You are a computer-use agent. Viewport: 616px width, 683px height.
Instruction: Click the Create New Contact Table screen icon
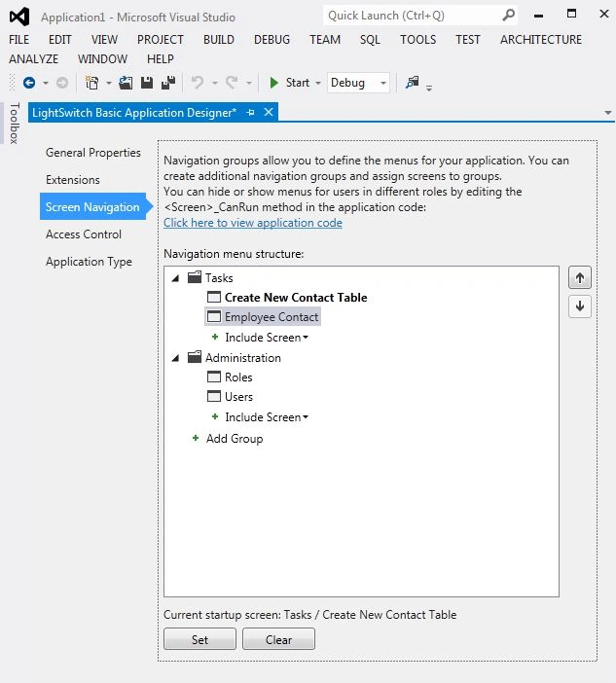[x=214, y=297]
